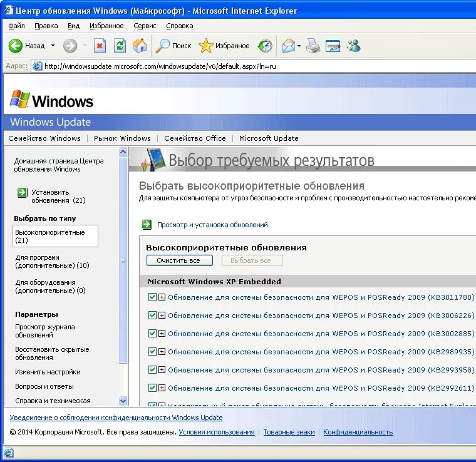Click the Print icon

coord(313,46)
